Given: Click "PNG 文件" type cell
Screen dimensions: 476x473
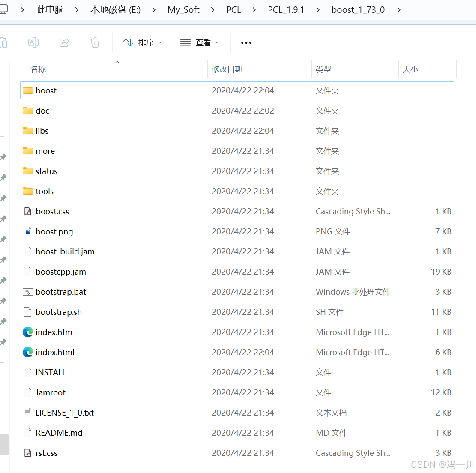Looking at the screenshot, I should click(x=333, y=231).
